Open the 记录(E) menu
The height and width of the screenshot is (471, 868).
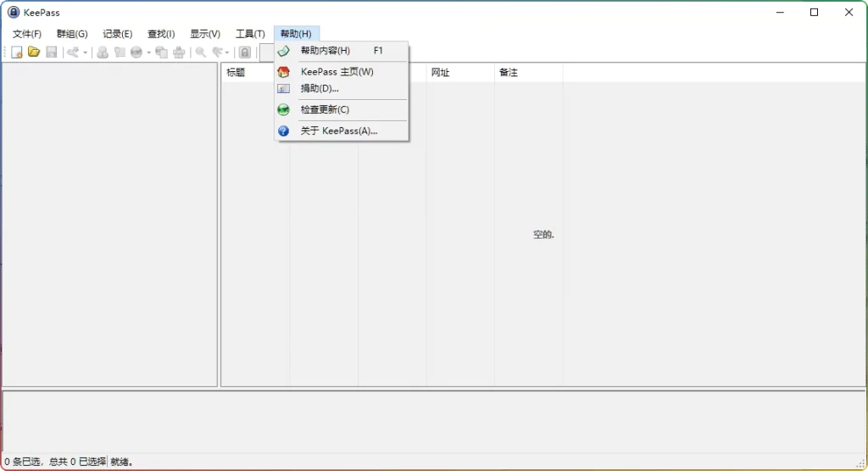coord(117,34)
